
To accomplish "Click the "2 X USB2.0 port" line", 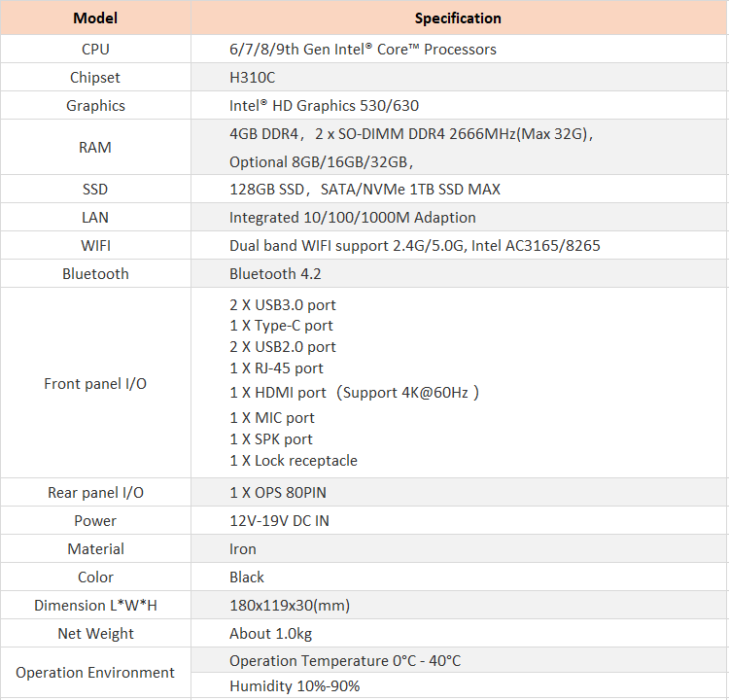I will [x=283, y=347].
